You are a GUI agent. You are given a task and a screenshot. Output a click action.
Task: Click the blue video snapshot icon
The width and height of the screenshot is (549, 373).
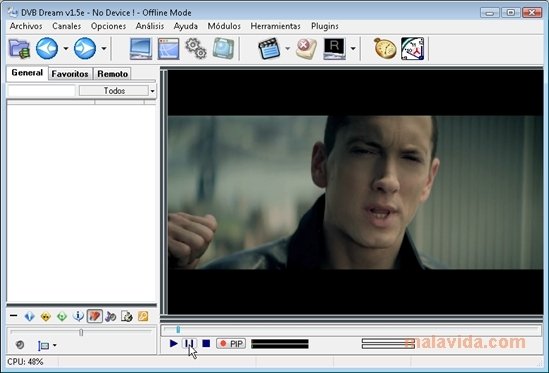coord(223,48)
